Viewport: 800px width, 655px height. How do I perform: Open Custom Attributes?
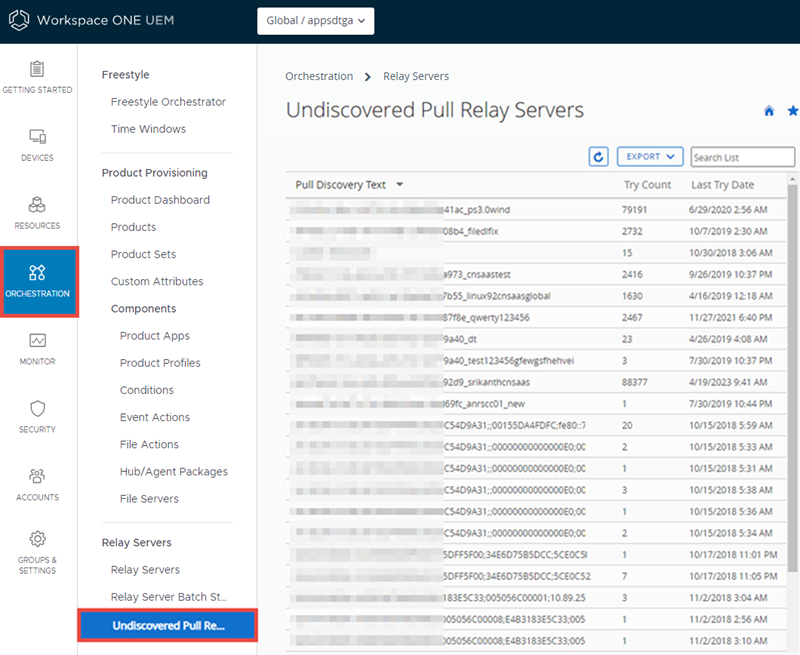coord(157,282)
